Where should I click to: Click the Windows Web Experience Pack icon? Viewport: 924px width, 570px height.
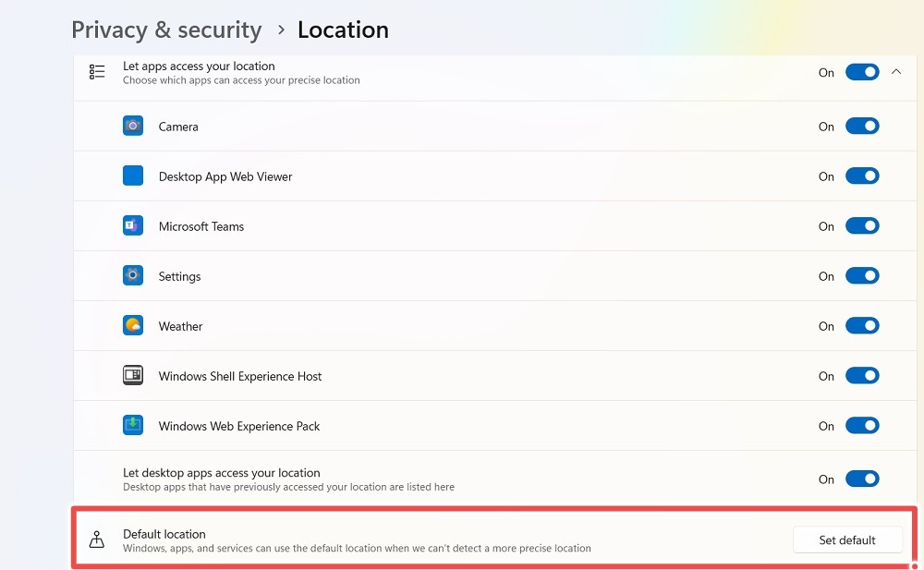(x=132, y=425)
